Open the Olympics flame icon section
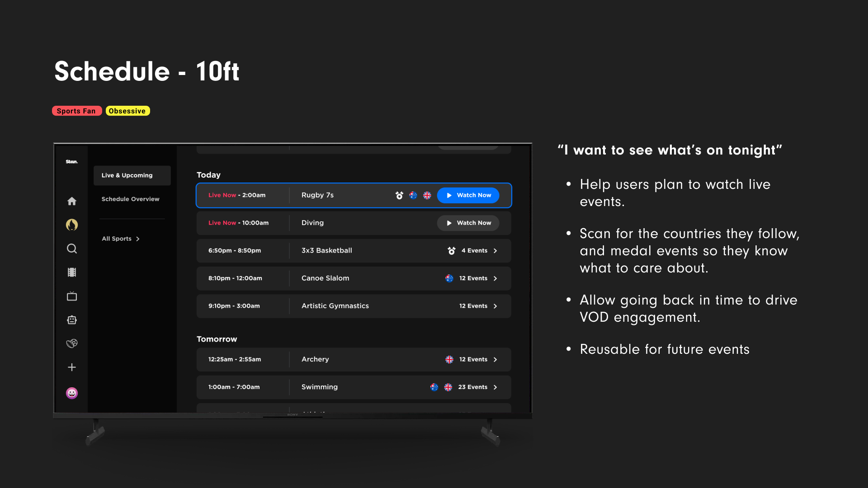868x488 pixels. pos(72,225)
